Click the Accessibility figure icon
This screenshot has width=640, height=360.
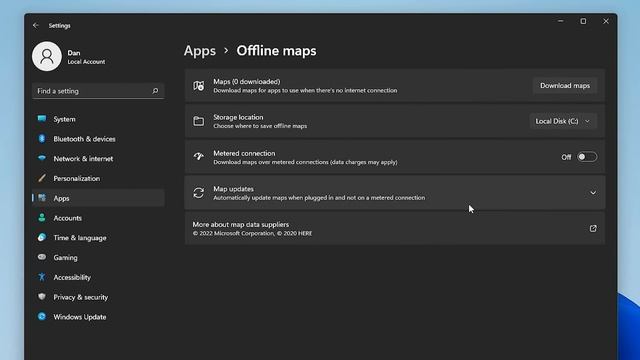[x=42, y=277]
